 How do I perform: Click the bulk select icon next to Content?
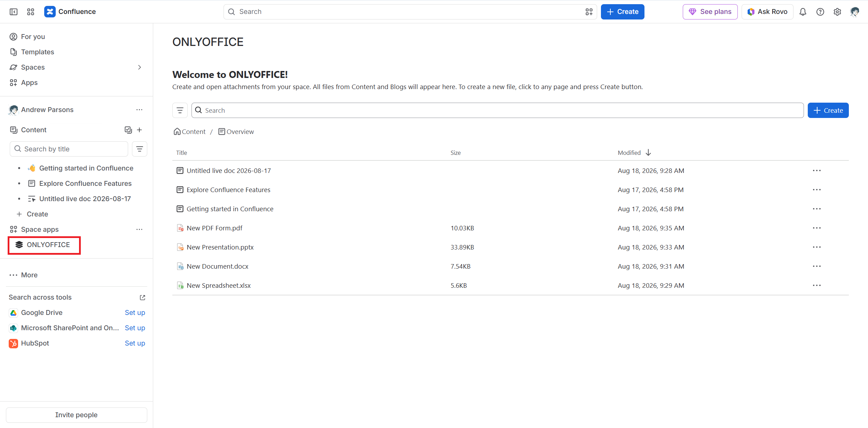128,130
